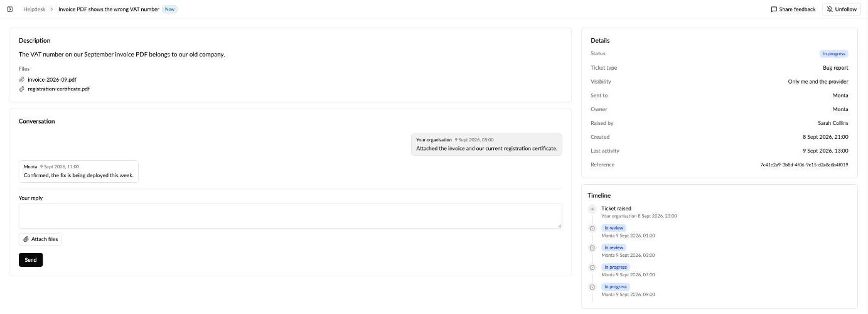Click 'Only me and the provider' visibility value
The height and width of the screenshot is (314, 868).
click(x=818, y=82)
